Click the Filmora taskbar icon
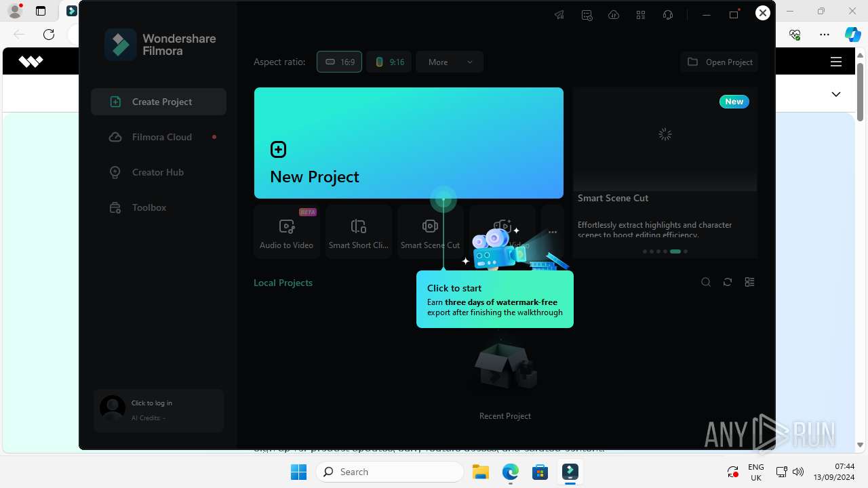The height and width of the screenshot is (488, 868). pyautogui.click(x=570, y=472)
